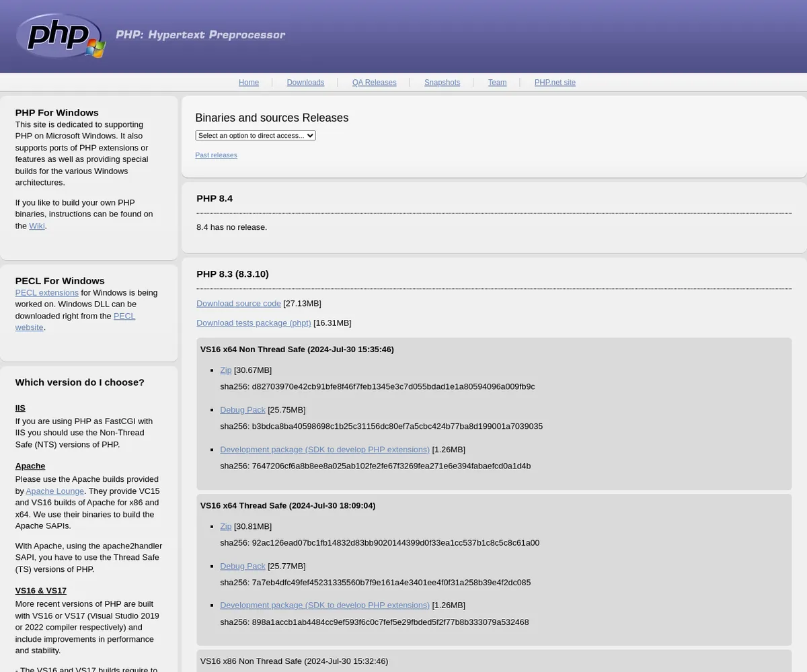The height and width of the screenshot is (672, 807).
Task: Download Zip for x64 Thread Safe
Action: click(225, 527)
